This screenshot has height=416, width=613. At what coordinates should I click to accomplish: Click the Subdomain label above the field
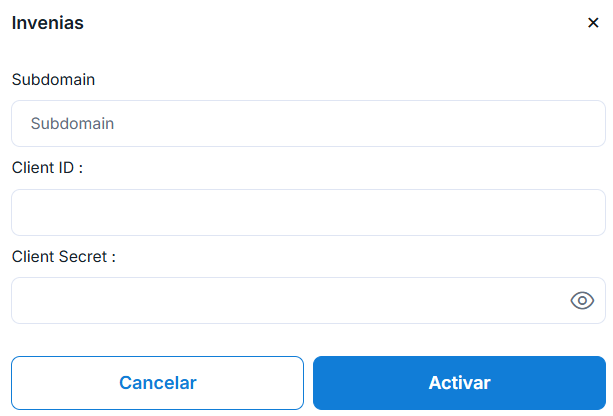pyautogui.click(x=53, y=79)
